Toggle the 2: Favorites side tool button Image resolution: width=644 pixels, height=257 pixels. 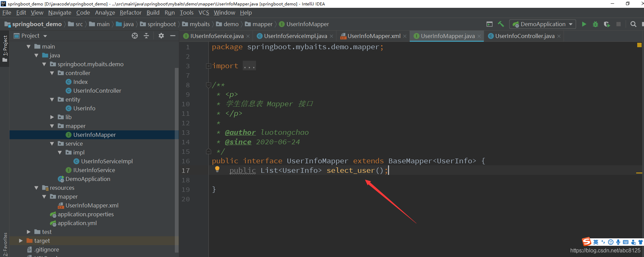point(5,244)
